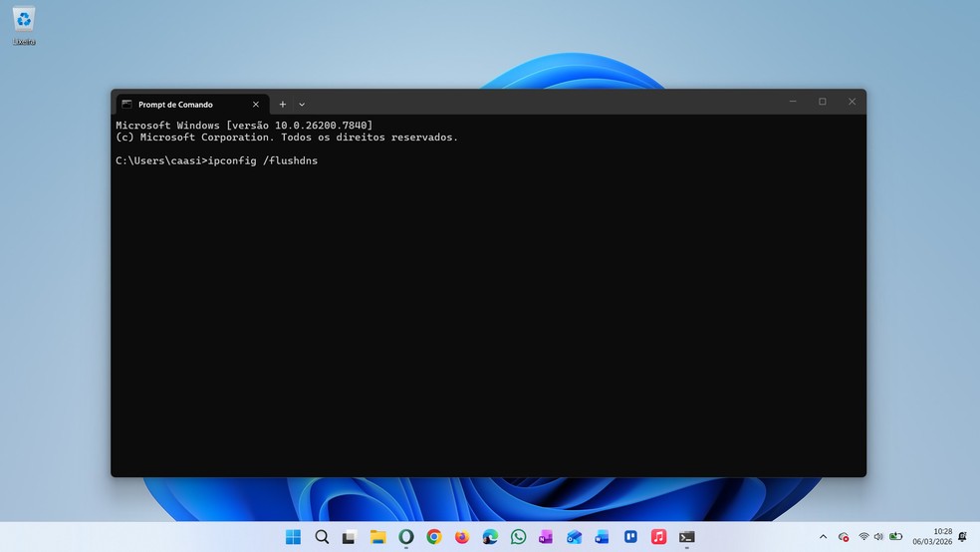Open taskbar Search

click(x=322, y=537)
